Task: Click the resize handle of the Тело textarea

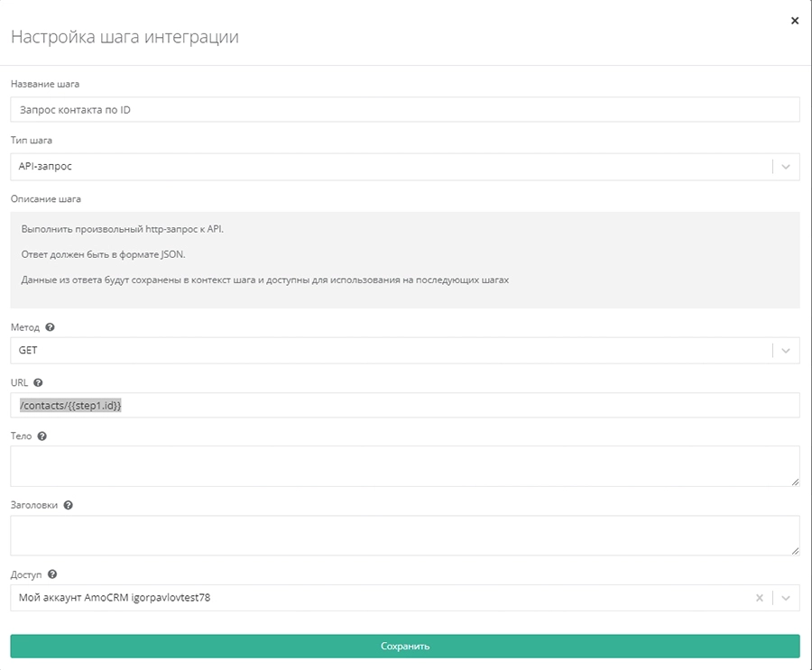Action: [794, 482]
